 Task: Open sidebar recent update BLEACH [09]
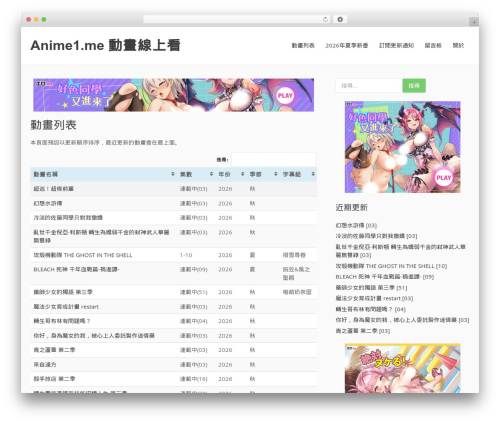click(x=385, y=277)
